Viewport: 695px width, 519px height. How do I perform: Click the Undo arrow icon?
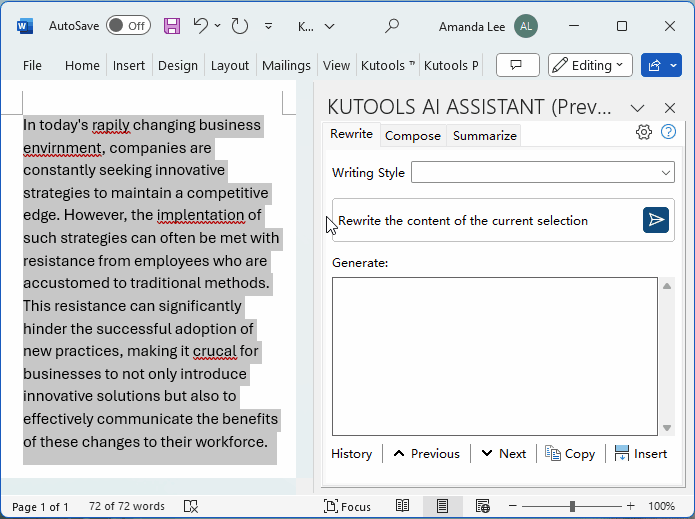[200, 26]
